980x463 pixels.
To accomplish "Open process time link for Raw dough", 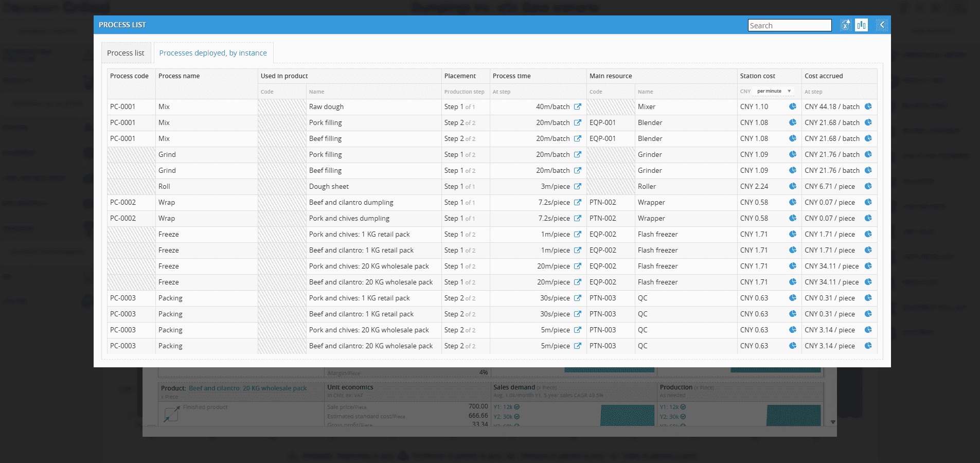I will (578, 106).
